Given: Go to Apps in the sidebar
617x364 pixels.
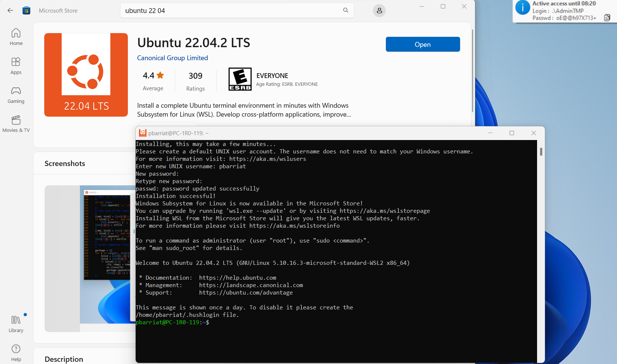Looking at the screenshot, I should pos(16,66).
